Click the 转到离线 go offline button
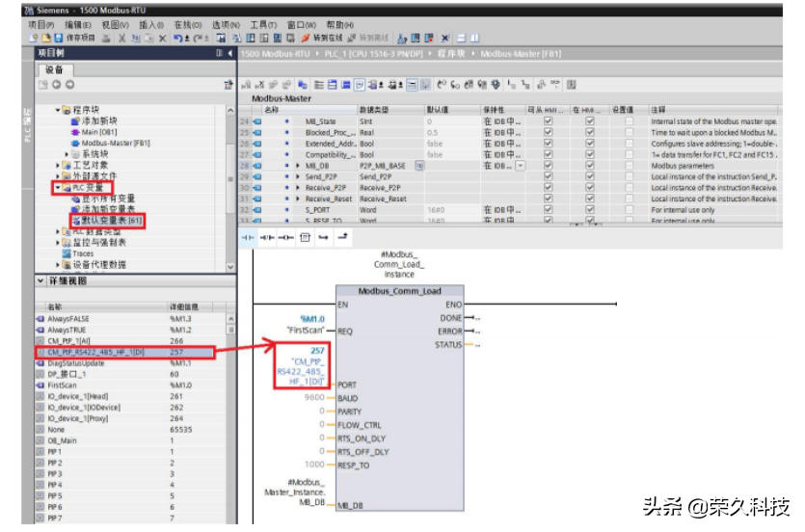805x532 pixels. (x=368, y=38)
